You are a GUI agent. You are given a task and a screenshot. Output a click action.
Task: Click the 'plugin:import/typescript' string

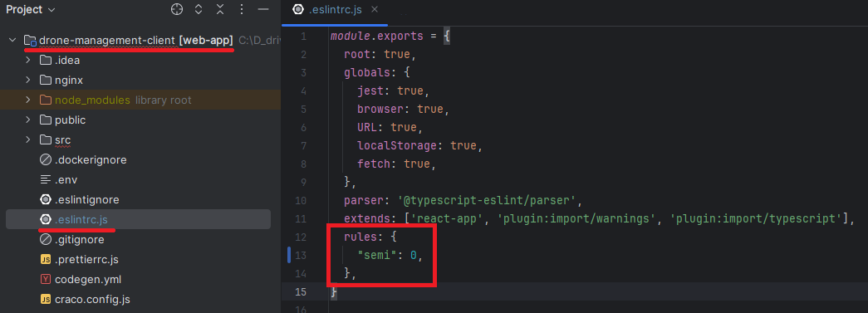tap(756, 218)
